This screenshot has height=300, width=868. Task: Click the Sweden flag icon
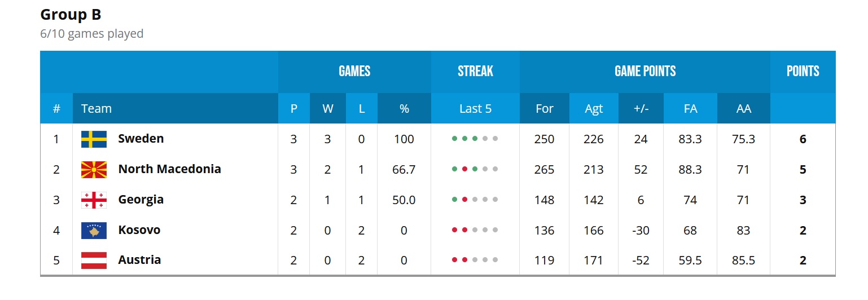[94, 139]
